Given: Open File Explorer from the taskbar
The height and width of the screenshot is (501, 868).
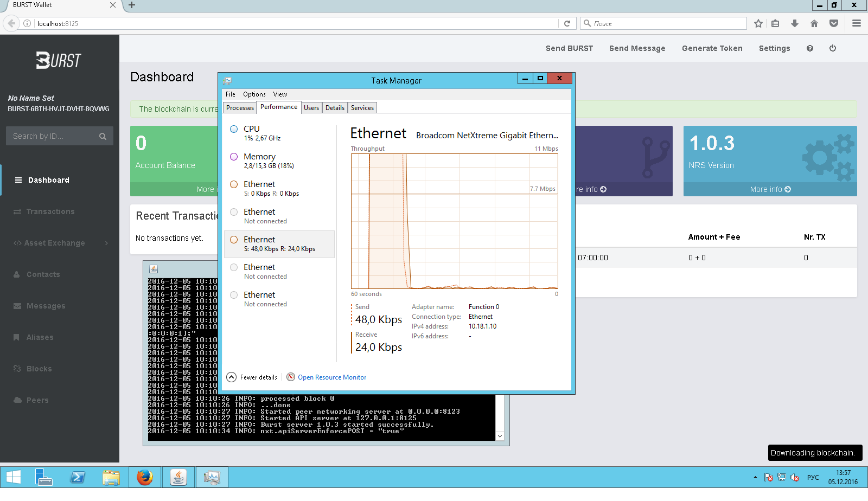Looking at the screenshot, I should (111, 477).
